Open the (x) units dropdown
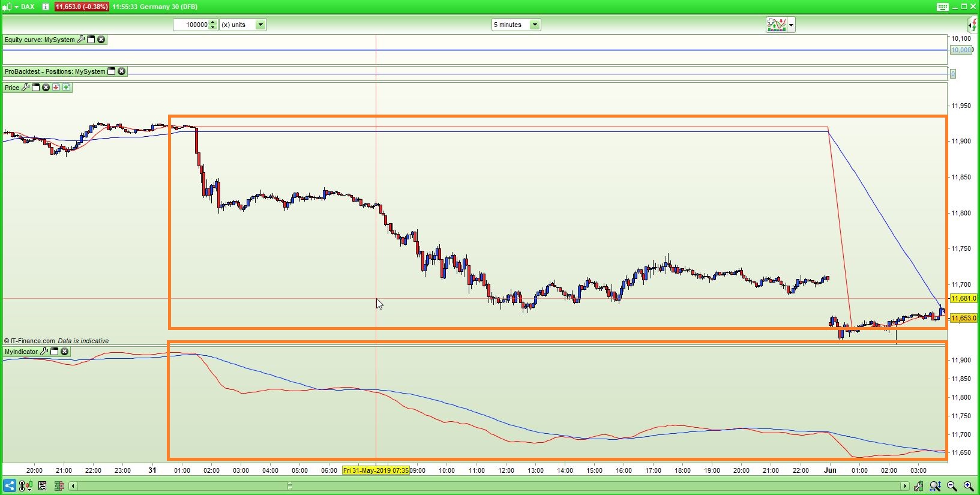980x495 pixels. point(242,25)
